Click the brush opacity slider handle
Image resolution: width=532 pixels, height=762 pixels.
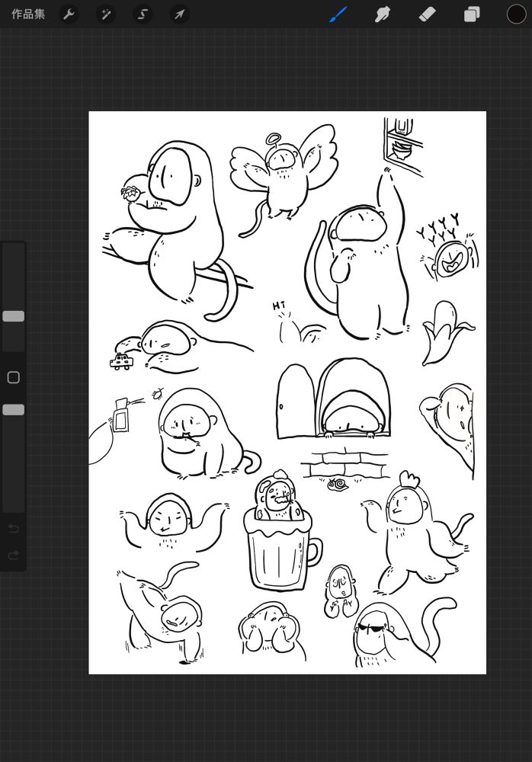tap(14, 410)
